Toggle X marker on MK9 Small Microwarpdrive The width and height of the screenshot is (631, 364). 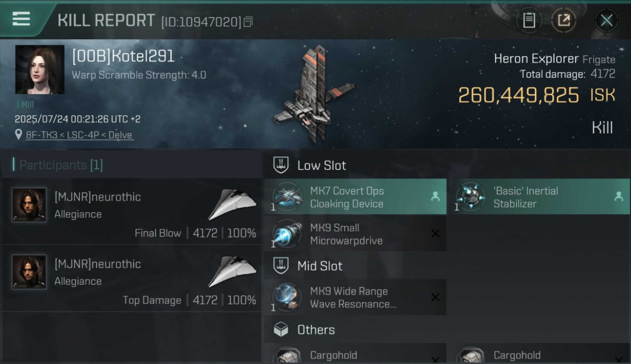[435, 233]
